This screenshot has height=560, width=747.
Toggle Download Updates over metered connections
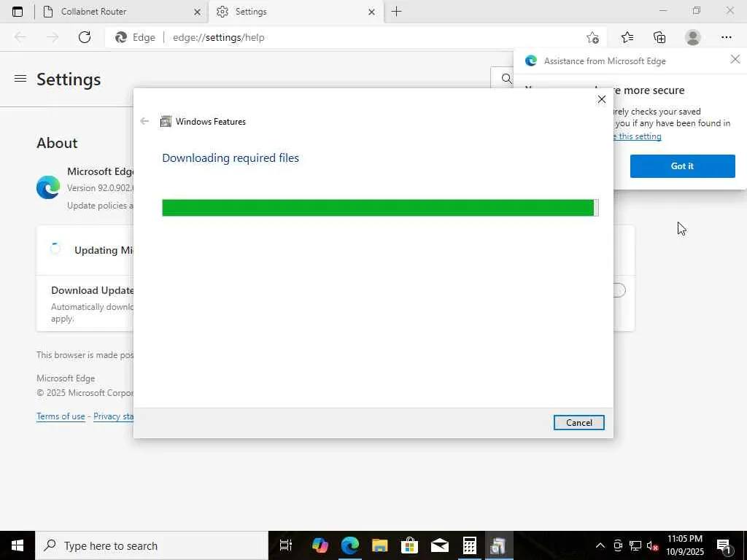click(619, 290)
